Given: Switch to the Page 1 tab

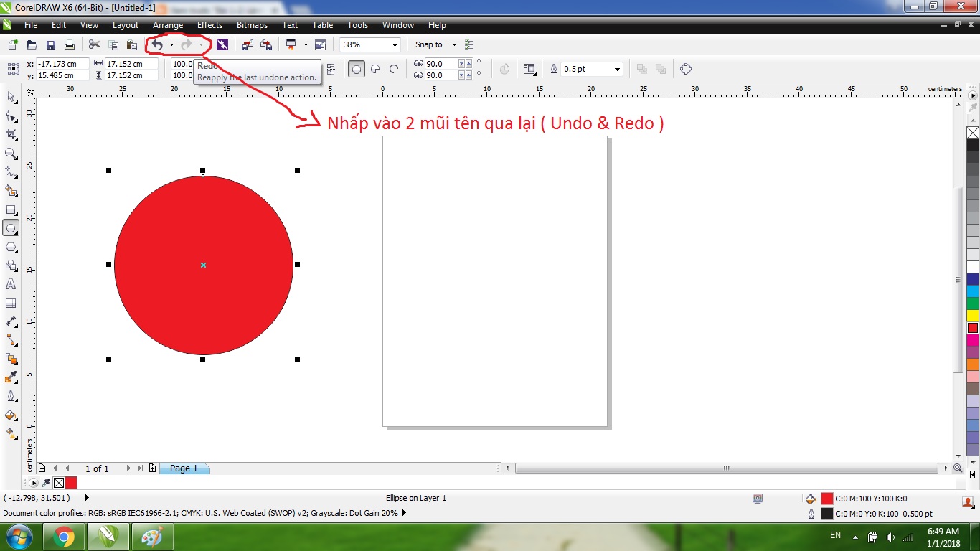Looking at the screenshot, I should [x=184, y=468].
